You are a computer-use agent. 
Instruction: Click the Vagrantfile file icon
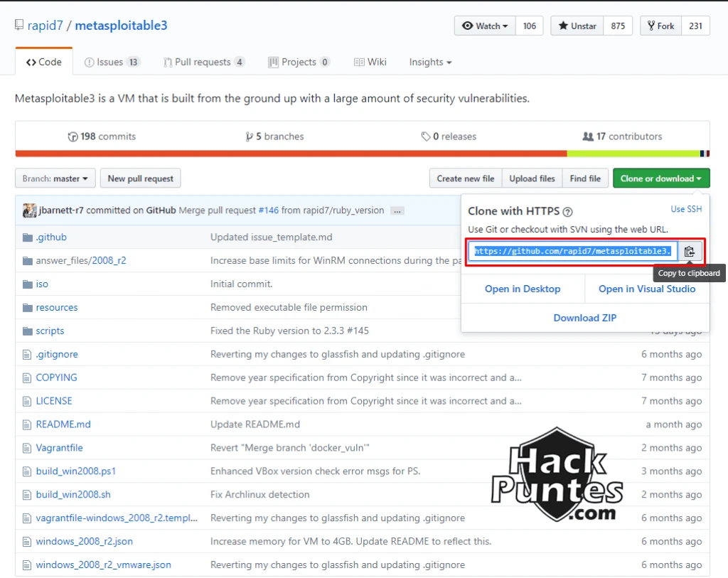pos(27,448)
